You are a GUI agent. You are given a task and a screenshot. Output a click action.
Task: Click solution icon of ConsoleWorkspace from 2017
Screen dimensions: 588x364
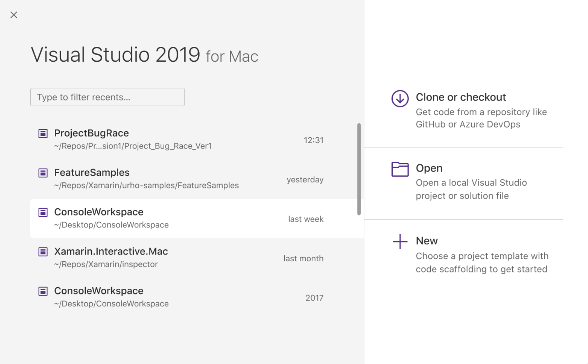coord(43,291)
